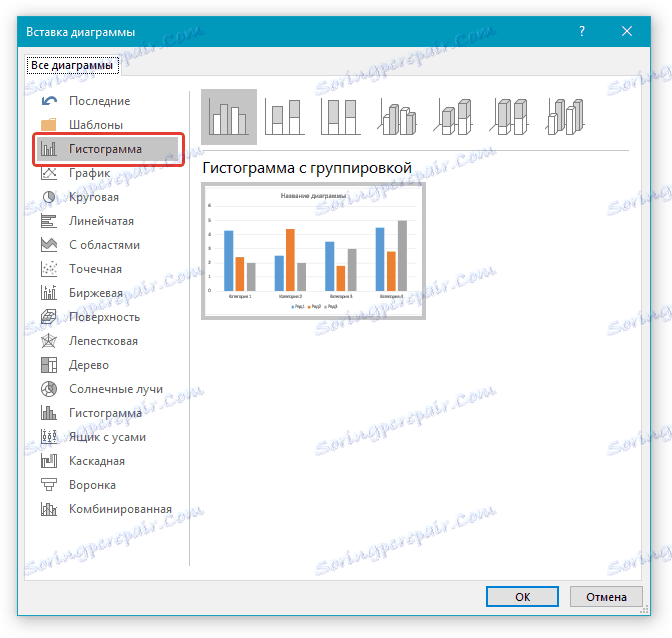This screenshot has height=638, width=672.
Task: Open the Поверхность surface chart category
Action: click(x=107, y=317)
